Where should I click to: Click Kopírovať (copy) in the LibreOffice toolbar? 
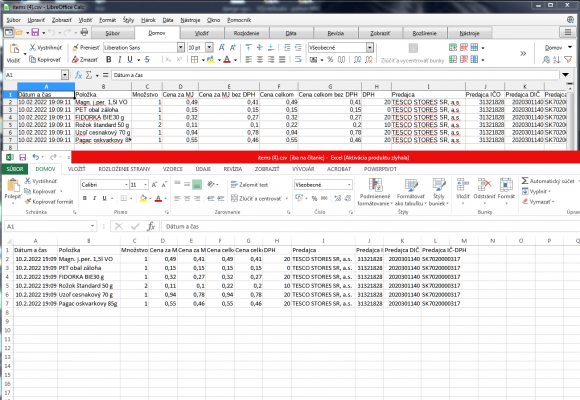click(45, 59)
